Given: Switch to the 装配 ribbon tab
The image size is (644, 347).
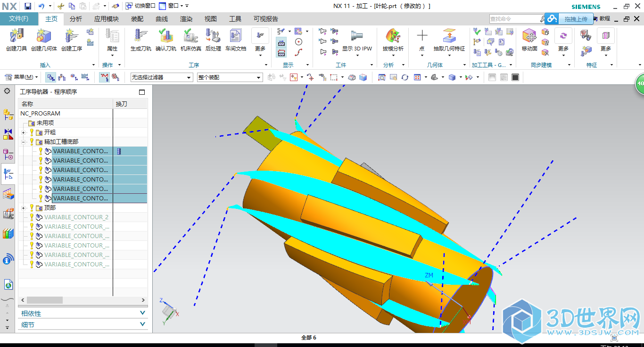Looking at the screenshot, I should coord(137,19).
